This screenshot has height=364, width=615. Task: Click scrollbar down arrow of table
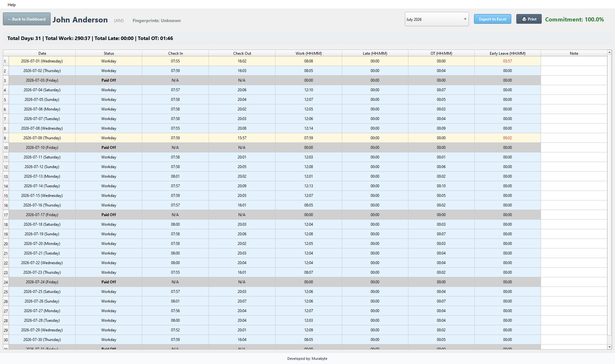610,347
